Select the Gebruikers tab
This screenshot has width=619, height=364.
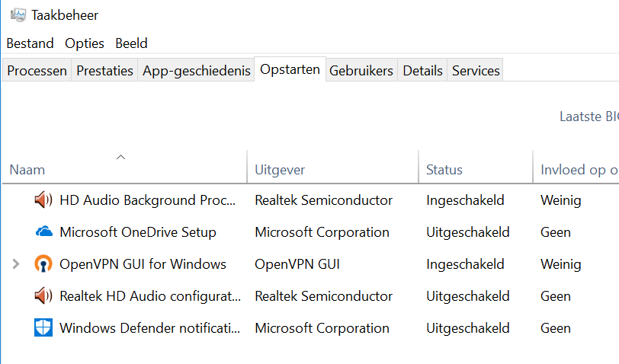tap(361, 71)
